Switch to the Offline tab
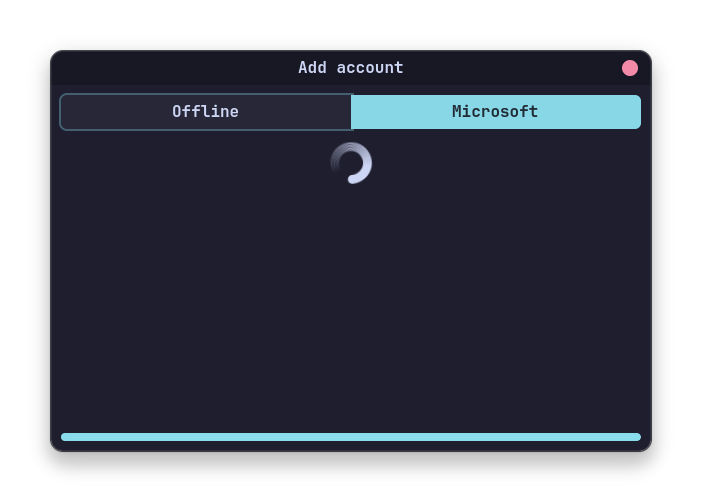The height and width of the screenshot is (502, 702). point(206,112)
